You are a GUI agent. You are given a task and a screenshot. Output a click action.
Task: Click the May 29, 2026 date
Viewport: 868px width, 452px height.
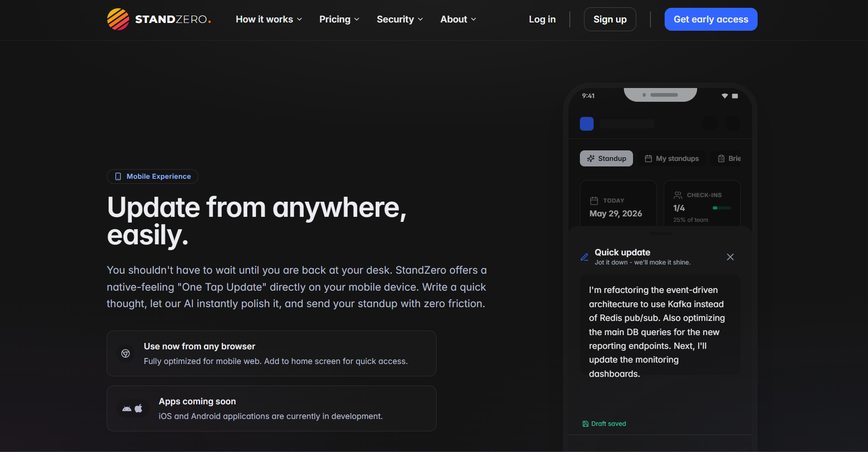(x=616, y=214)
